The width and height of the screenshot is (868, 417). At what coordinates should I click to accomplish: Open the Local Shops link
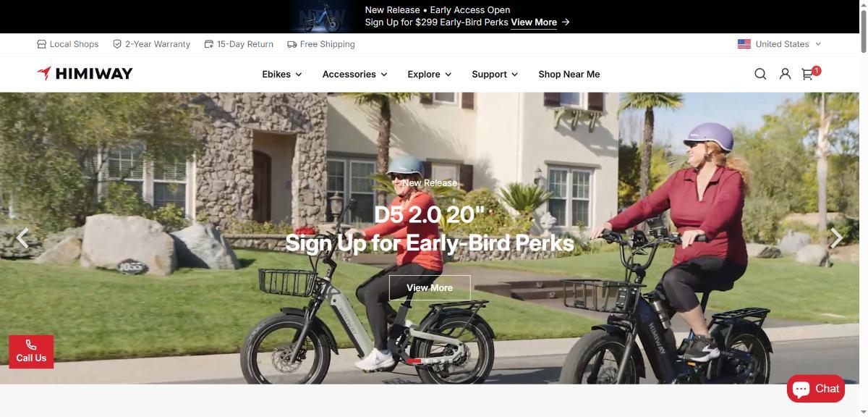click(x=68, y=44)
